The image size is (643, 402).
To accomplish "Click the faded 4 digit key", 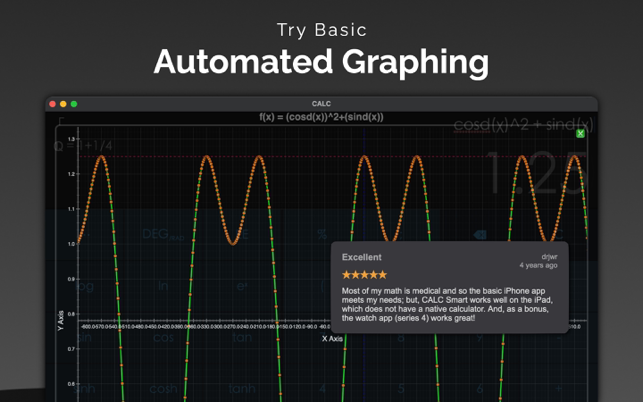I will (x=322, y=388).
